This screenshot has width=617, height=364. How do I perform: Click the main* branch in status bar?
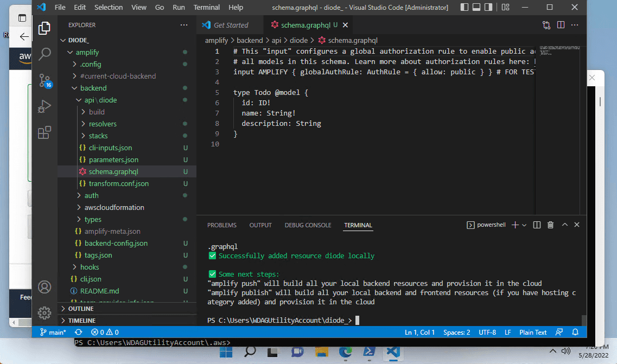[x=53, y=332]
